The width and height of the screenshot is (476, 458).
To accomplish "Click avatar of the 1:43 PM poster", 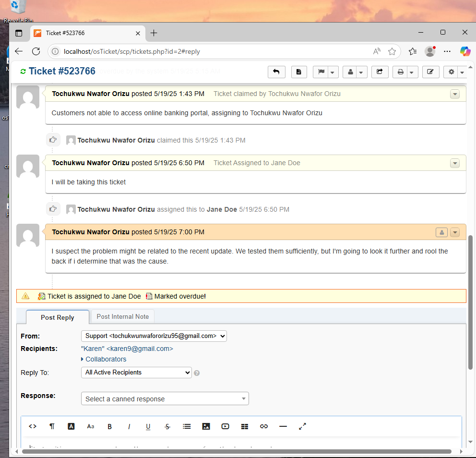I will (x=28, y=97).
